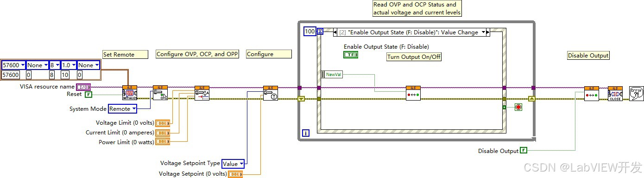Click the VISA resource name label
The image size is (644, 178).
[47, 87]
